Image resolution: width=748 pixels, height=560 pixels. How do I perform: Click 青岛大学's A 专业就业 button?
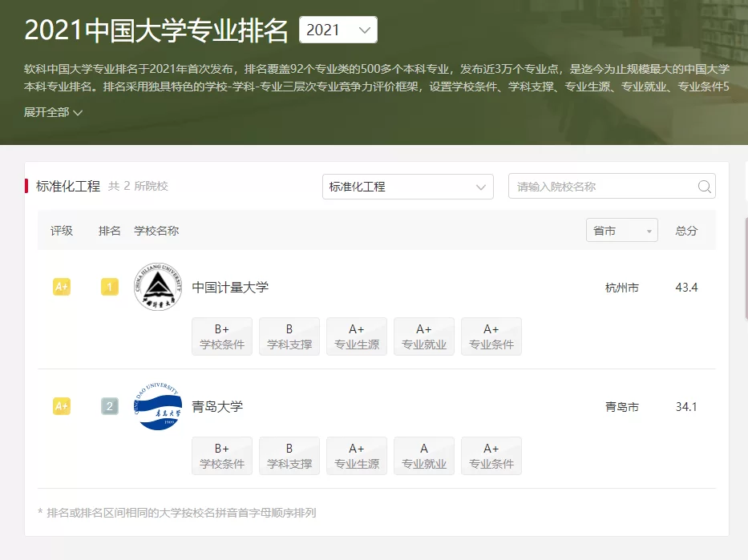click(424, 456)
